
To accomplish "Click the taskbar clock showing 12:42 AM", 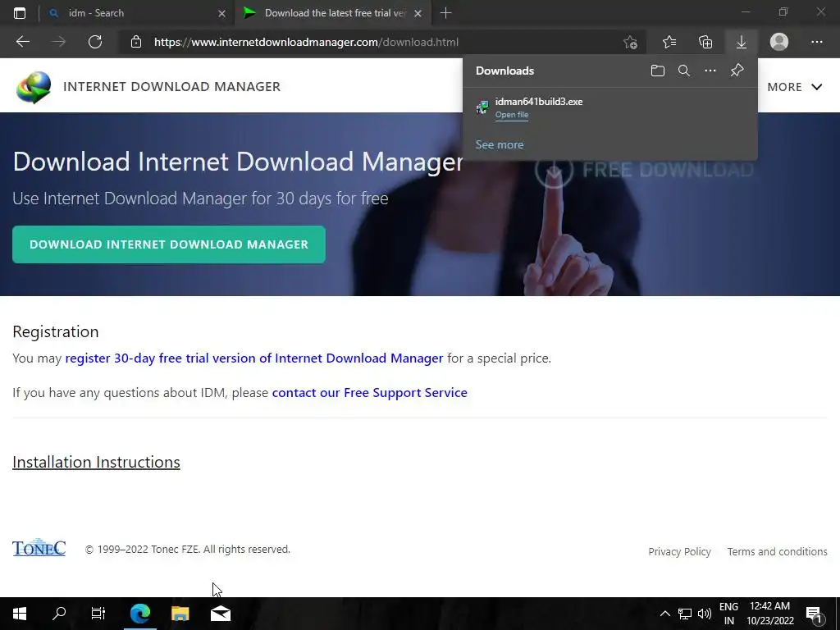I will 769,614.
